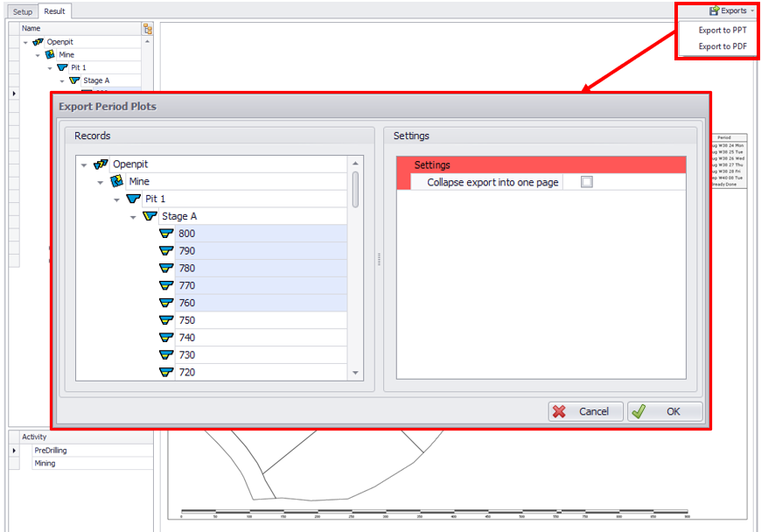Image resolution: width=761 pixels, height=532 pixels.
Task: Collapse the Openpit node in Records tree
Action: tap(84, 165)
